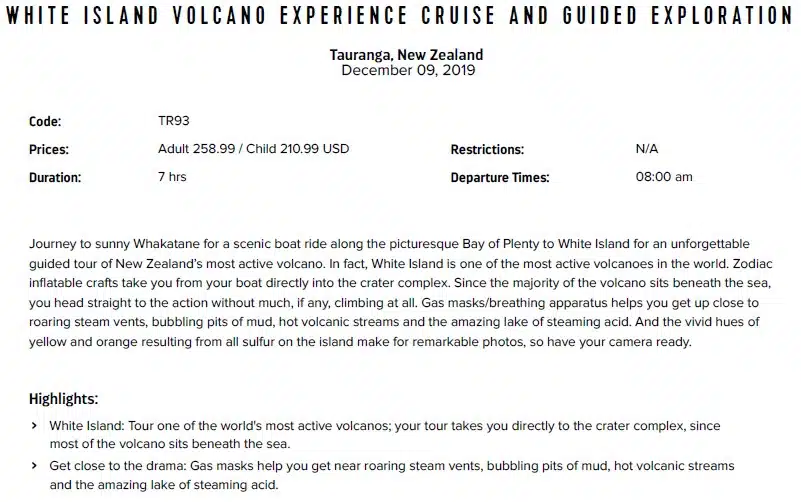801x502 pixels.
Task: Select the 08:00 am departure time
Action: pos(664,177)
